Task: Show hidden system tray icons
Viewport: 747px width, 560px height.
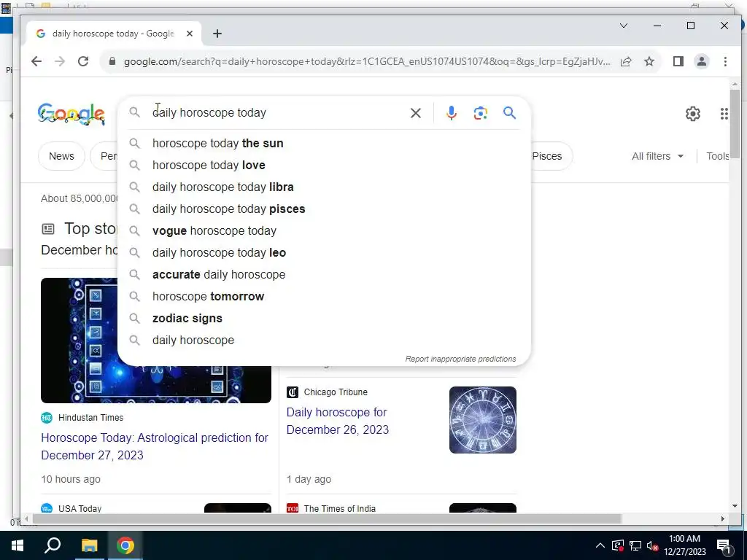Action: pos(600,545)
